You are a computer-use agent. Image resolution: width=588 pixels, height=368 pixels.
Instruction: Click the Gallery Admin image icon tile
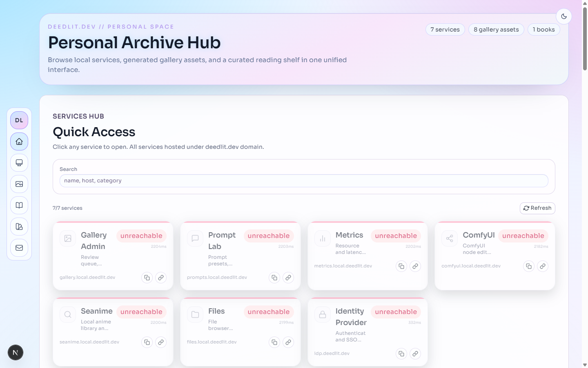[x=68, y=238]
